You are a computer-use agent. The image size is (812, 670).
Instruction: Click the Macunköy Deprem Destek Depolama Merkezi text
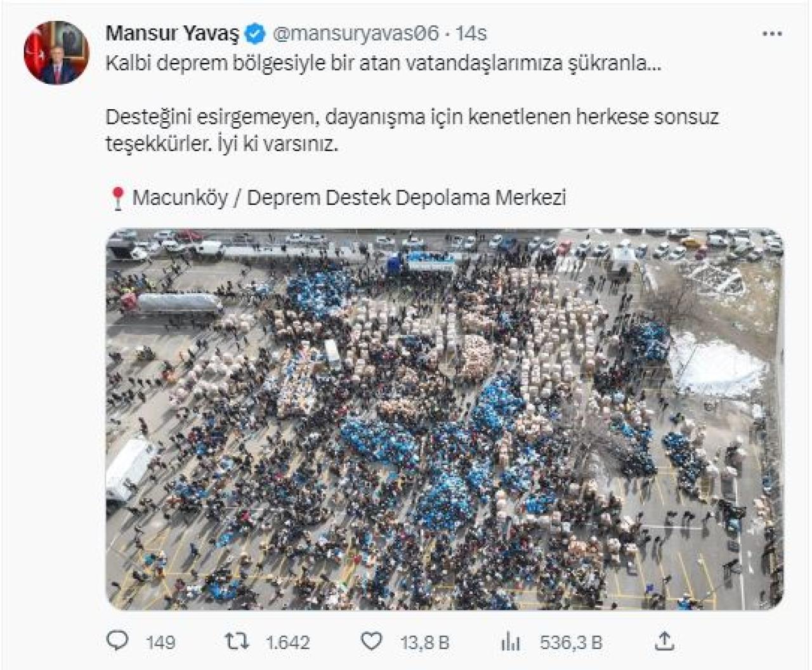pyautogui.click(x=349, y=198)
